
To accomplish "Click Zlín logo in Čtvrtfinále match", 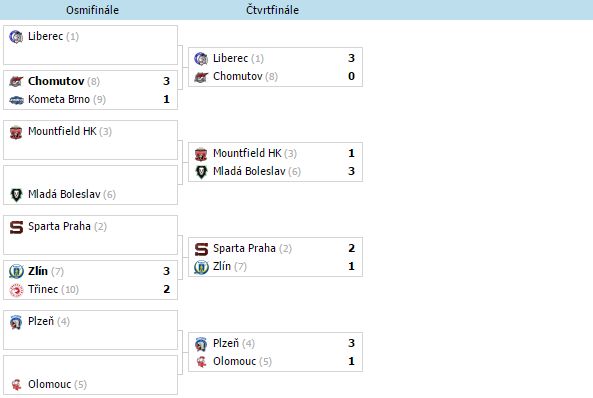I will (201, 267).
